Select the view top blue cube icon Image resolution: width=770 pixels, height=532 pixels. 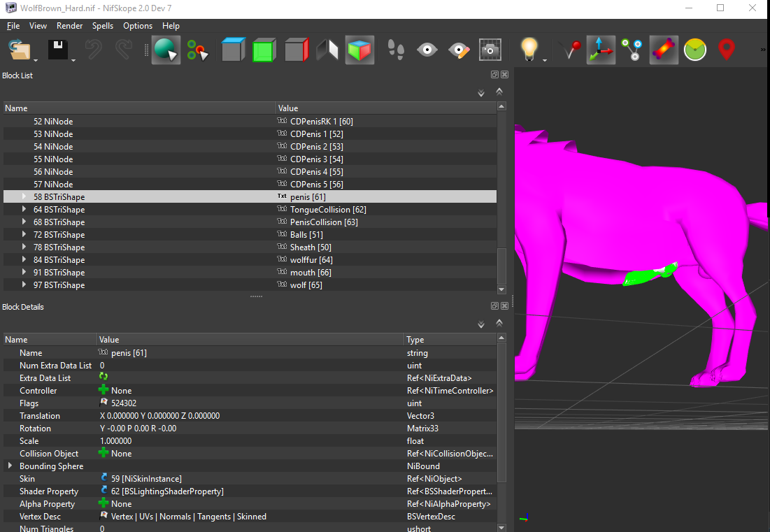pyautogui.click(x=234, y=50)
